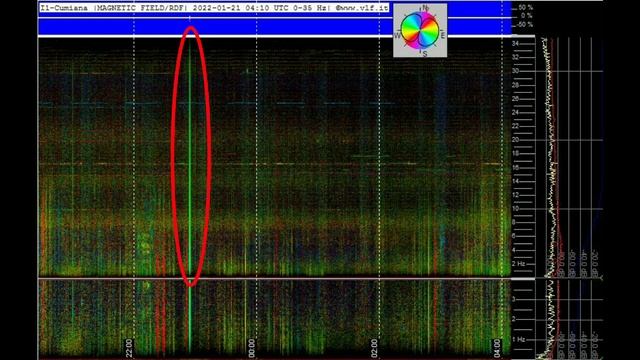640x360 pixels.
Task: Click the 10 frequency axis label
Action: click(x=516, y=209)
